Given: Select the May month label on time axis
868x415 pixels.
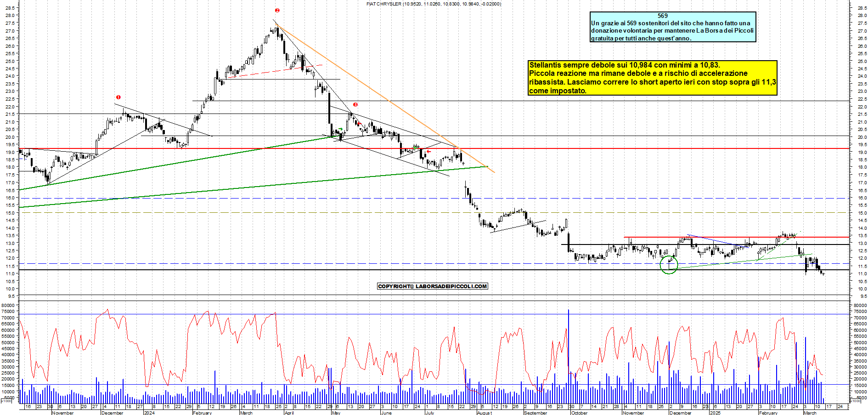Looking at the screenshot, I should coord(336,413).
